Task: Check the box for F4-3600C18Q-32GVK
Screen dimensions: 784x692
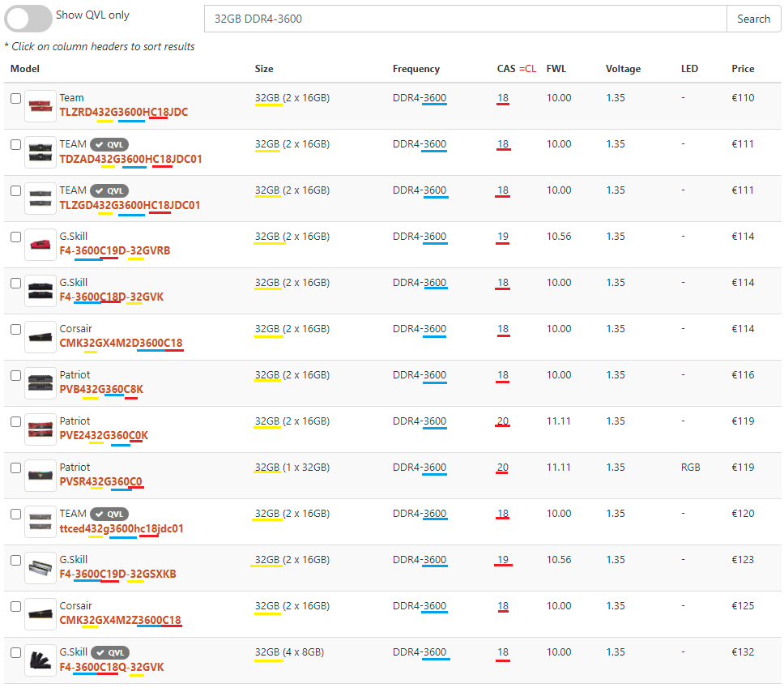Action: [15, 652]
